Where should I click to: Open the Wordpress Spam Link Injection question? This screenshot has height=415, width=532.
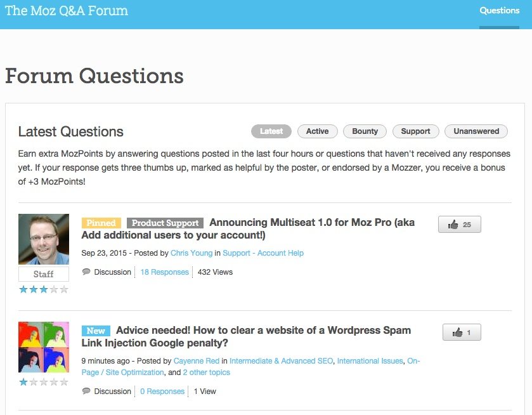point(246,336)
